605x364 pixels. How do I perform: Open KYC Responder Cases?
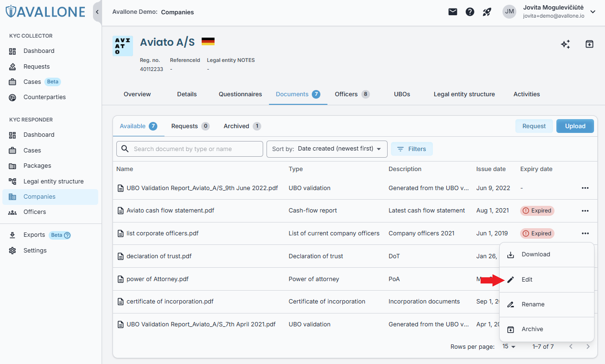pos(50,151)
